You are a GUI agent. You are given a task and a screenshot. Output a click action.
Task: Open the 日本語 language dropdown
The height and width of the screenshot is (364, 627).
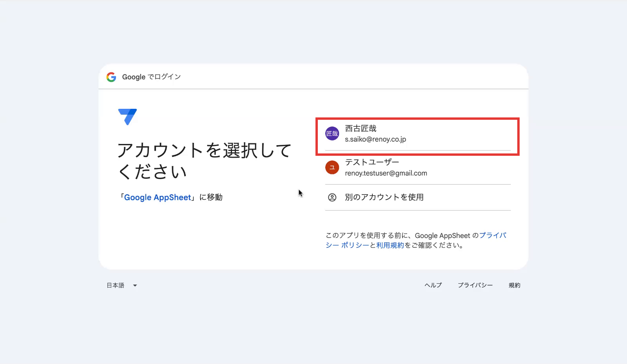[x=122, y=285]
